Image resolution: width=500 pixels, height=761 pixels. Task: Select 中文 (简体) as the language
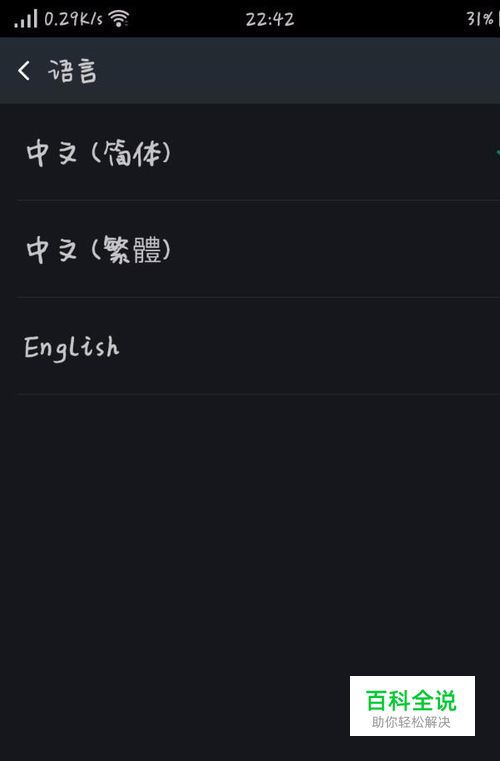(258, 152)
